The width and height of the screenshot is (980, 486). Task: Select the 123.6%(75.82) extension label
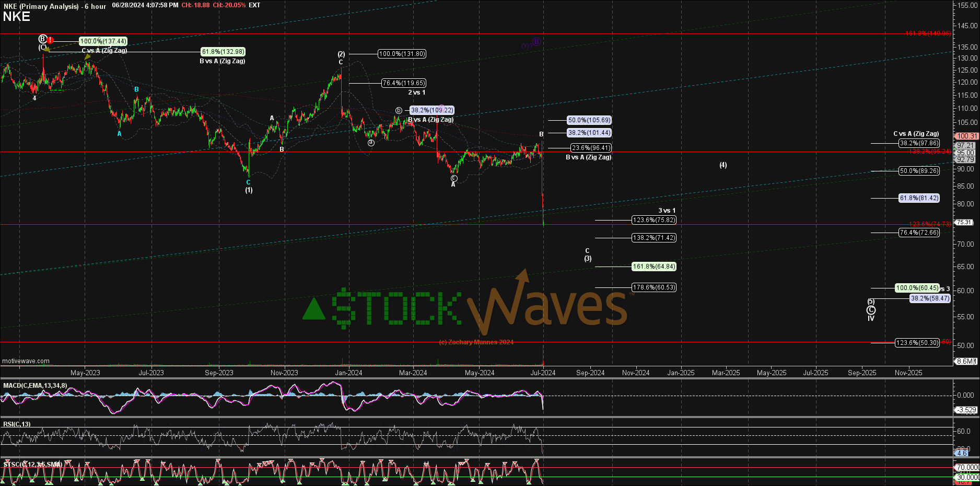(654, 220)
